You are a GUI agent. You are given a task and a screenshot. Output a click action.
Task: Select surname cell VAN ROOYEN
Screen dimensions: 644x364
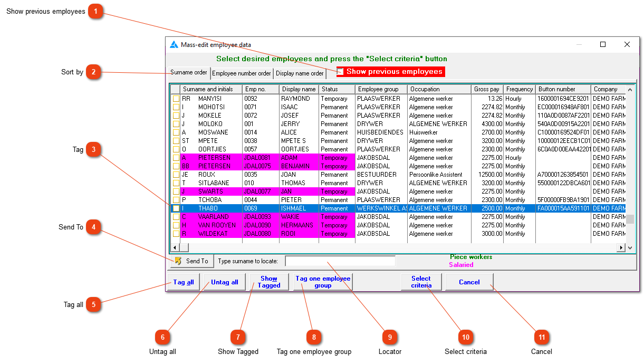218,225
